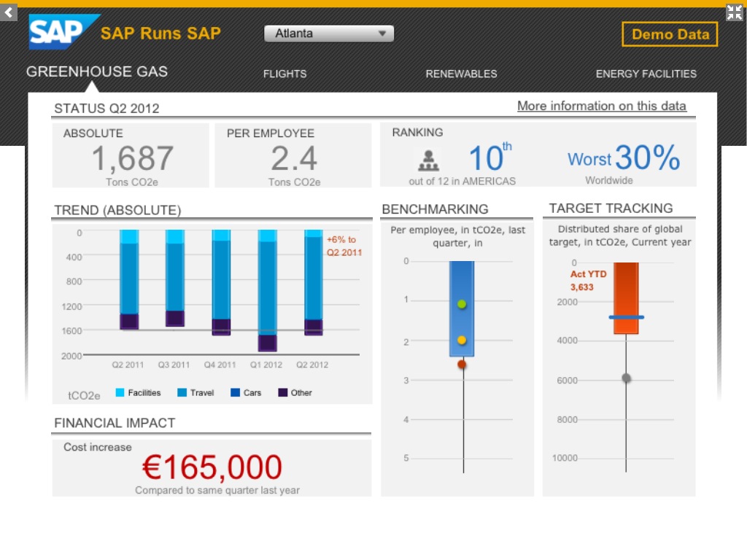Select the Q3 2011 trend bar
The image size is (747, 560).
click(175, 278)
